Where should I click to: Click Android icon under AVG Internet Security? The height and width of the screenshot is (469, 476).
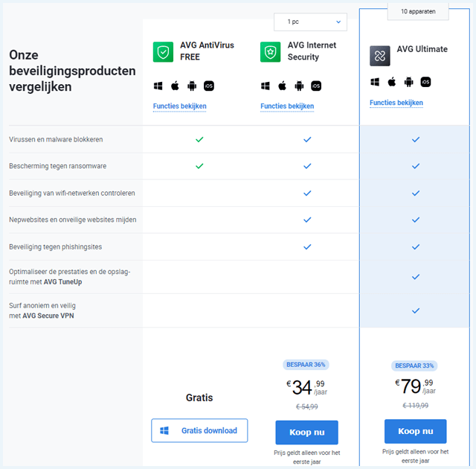(299, 86)
